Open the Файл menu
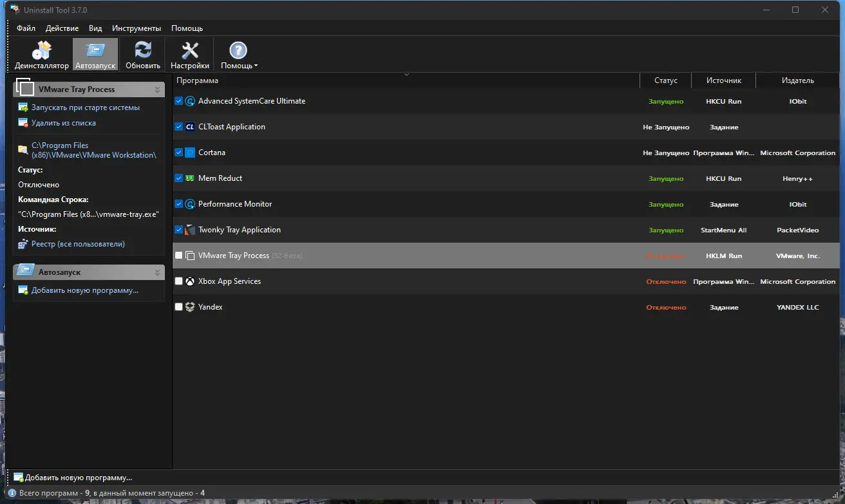 (26, 28)
